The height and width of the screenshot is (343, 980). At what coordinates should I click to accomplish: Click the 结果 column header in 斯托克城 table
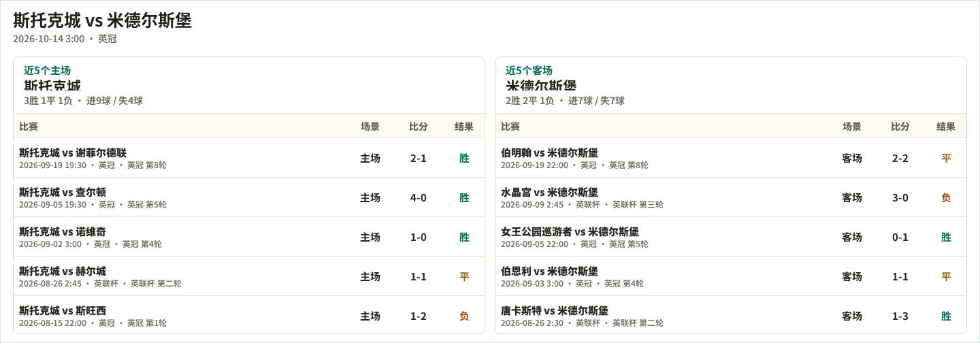pos(464,127)
